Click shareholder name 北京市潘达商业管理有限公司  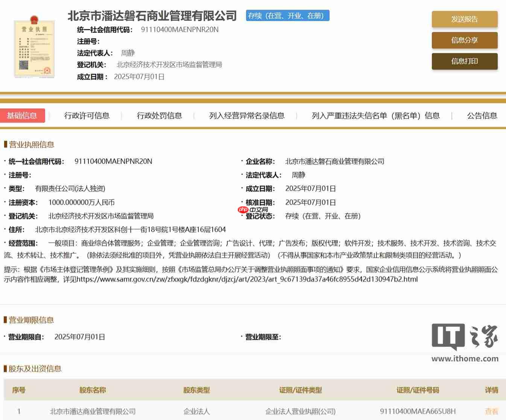(x=93, y=411)
